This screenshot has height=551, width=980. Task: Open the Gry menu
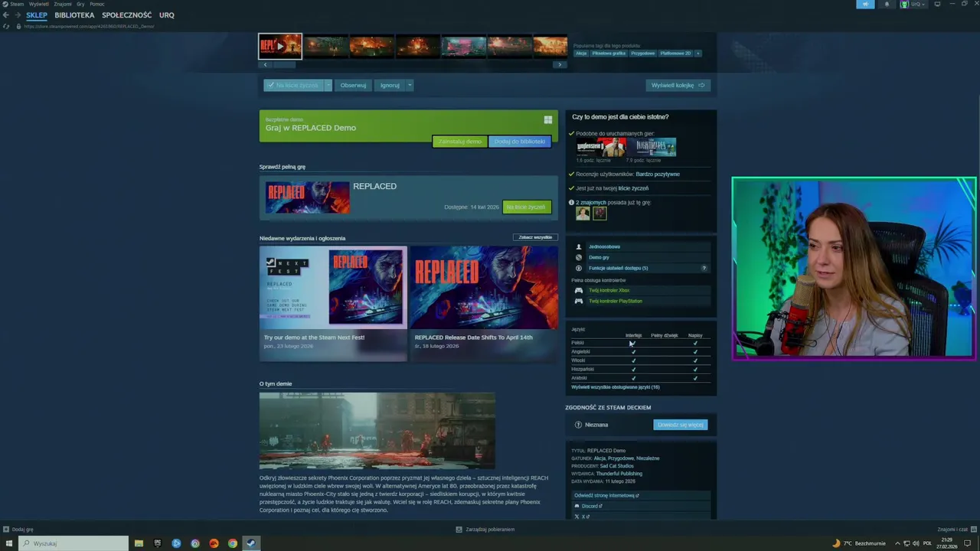pyautogui.click(x=80, y=4)
